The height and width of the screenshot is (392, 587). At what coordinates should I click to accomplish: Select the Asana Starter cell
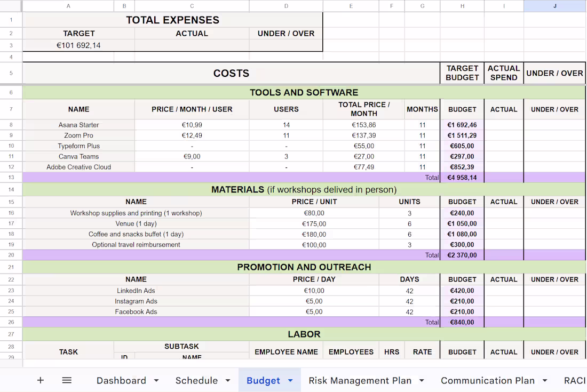click(79, 124)
